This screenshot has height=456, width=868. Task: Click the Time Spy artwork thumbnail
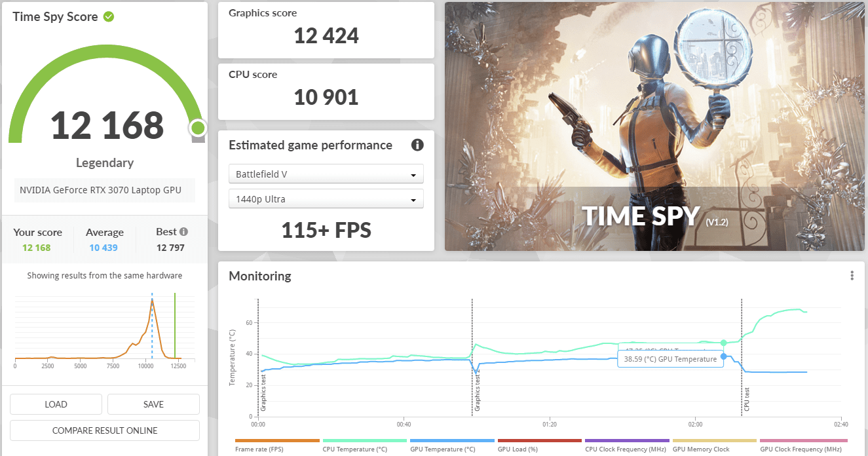tap(653, 126)
